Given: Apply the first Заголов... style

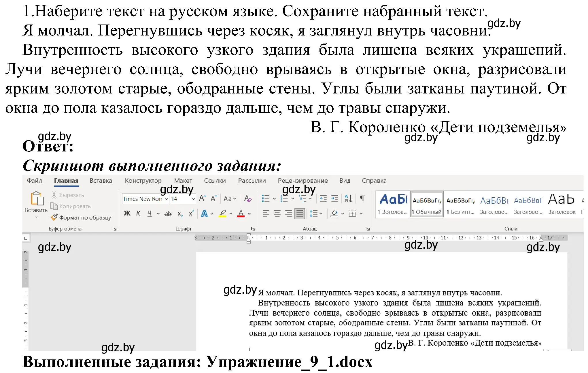Looking at the screenshot, I should point(393,204).
